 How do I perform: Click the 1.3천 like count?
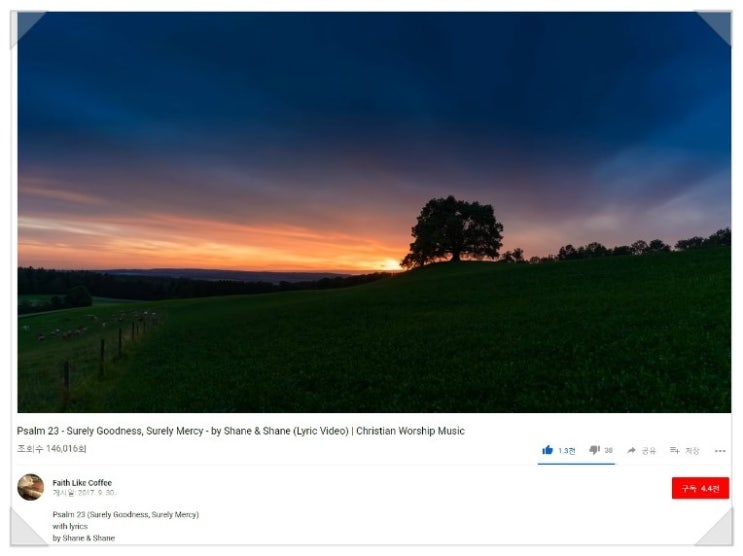[567, 450]
